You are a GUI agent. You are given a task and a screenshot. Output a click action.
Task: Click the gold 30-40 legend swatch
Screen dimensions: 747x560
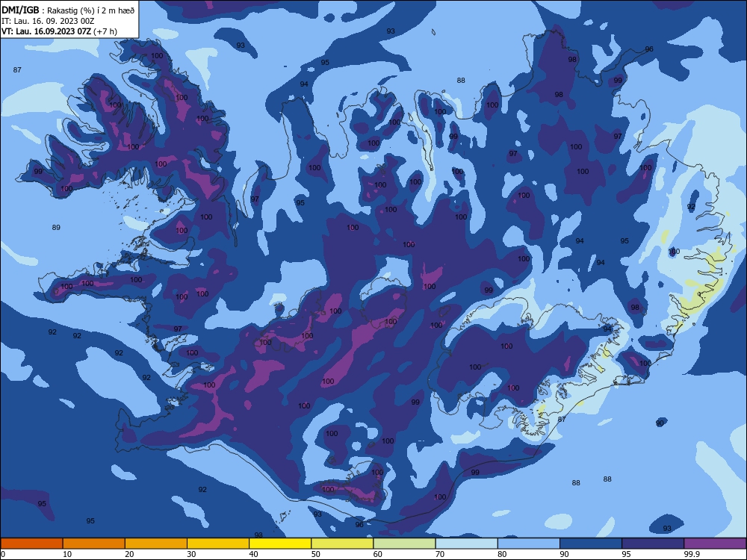(218, 544)
